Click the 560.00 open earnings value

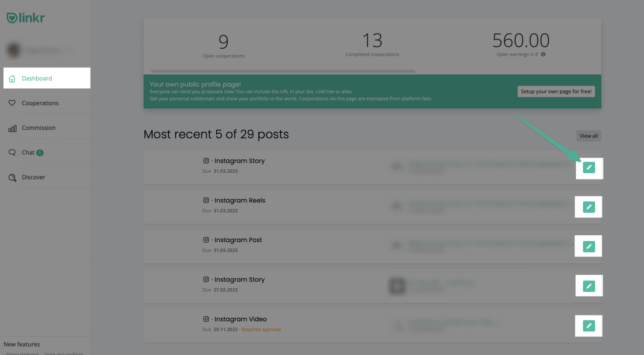pos(521,41)
